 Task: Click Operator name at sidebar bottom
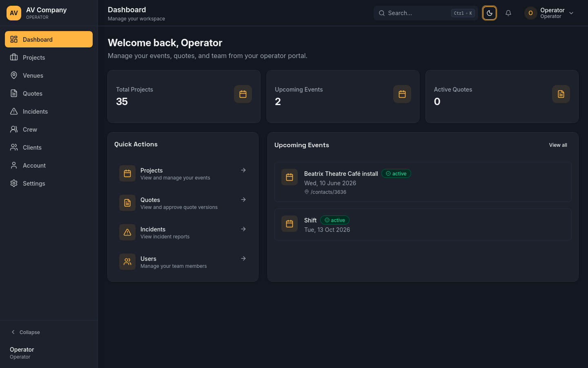coord(22,350)
